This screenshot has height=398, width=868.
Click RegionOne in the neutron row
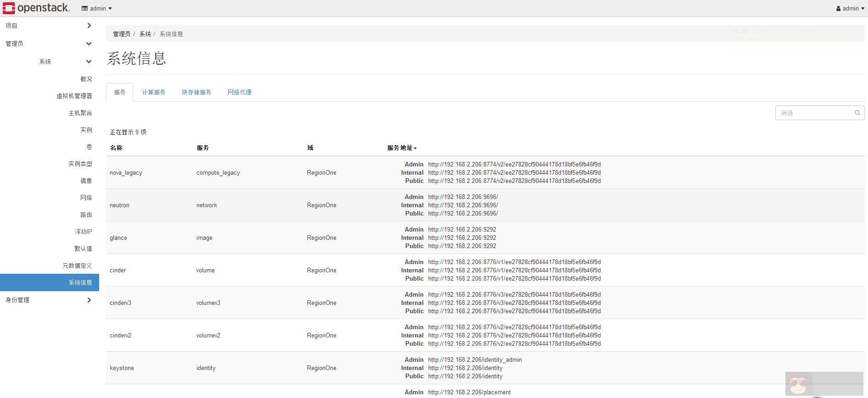[322, 205]
